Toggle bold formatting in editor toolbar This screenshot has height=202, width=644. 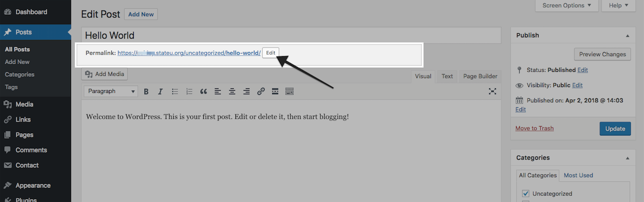[146, 92]
